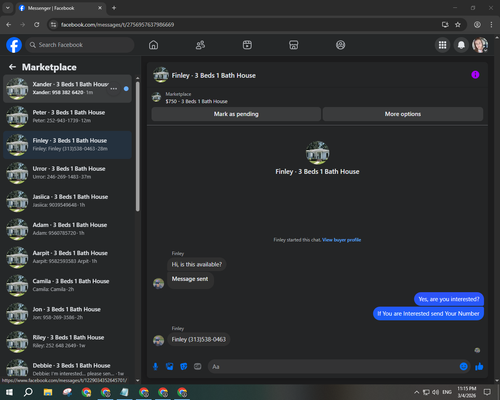The height and width of the screenshot is (400, 500).
Task: Choose a sticker icon
Action: tap(184, 367)
